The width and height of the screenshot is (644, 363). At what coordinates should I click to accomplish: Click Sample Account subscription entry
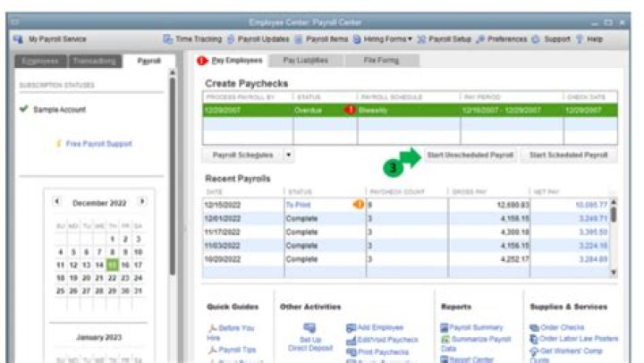pyautogui.click(x=60, y=110)
